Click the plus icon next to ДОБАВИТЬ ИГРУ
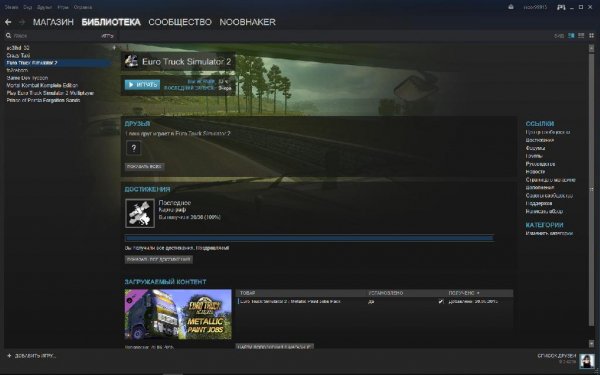This screenshot has width=600, height=375. click(x=10, y=356)
